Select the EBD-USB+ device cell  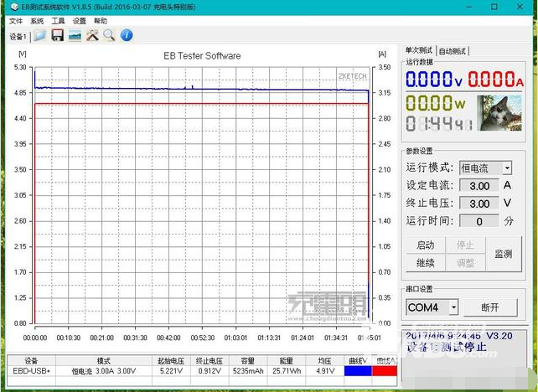coord(31,371)
